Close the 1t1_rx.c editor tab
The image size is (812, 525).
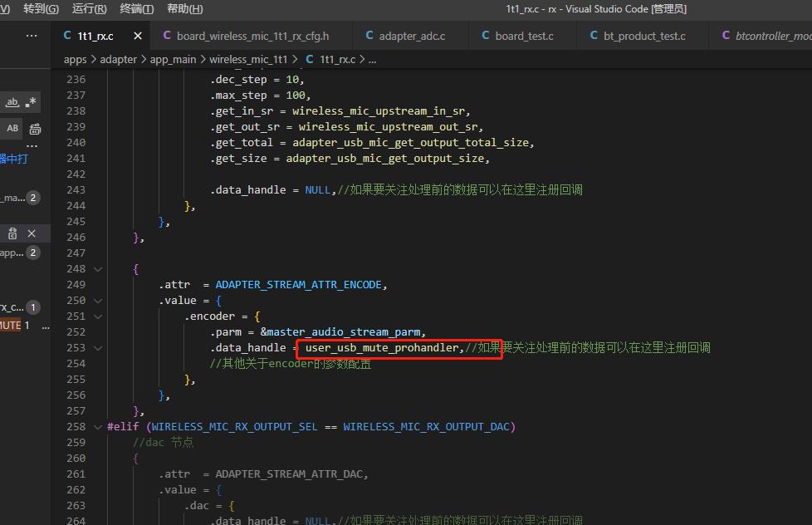137,36
